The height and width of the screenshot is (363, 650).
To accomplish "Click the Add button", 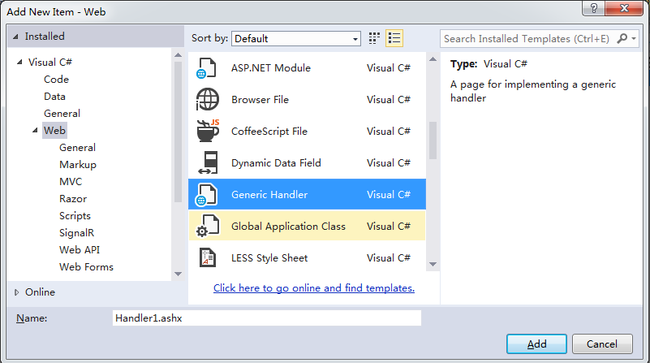I will point(536,344).
